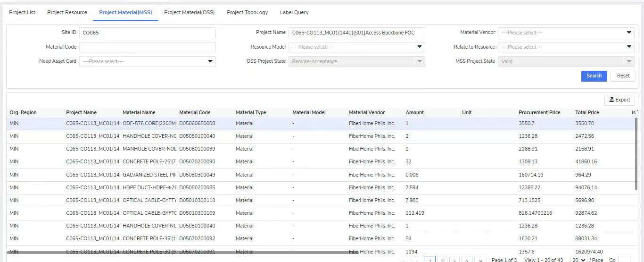Click the Material Code column header

coord(195,113)
